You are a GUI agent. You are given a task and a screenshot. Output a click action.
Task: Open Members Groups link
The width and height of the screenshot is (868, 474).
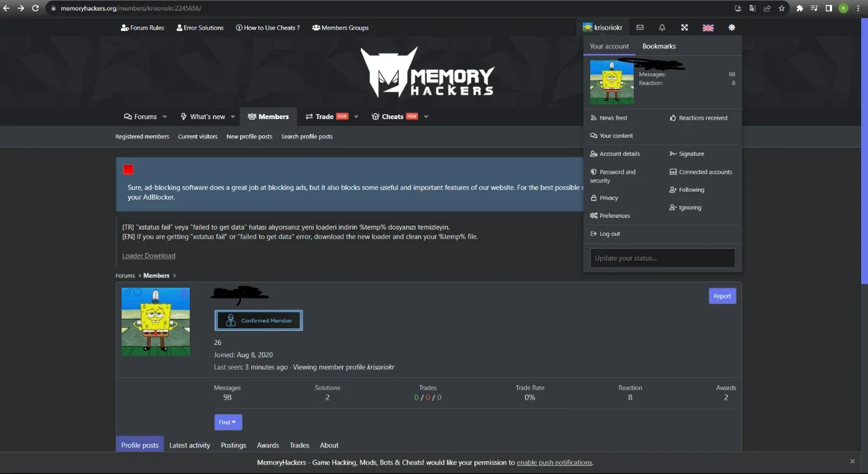pyautogui.click(x=340, y=28)
